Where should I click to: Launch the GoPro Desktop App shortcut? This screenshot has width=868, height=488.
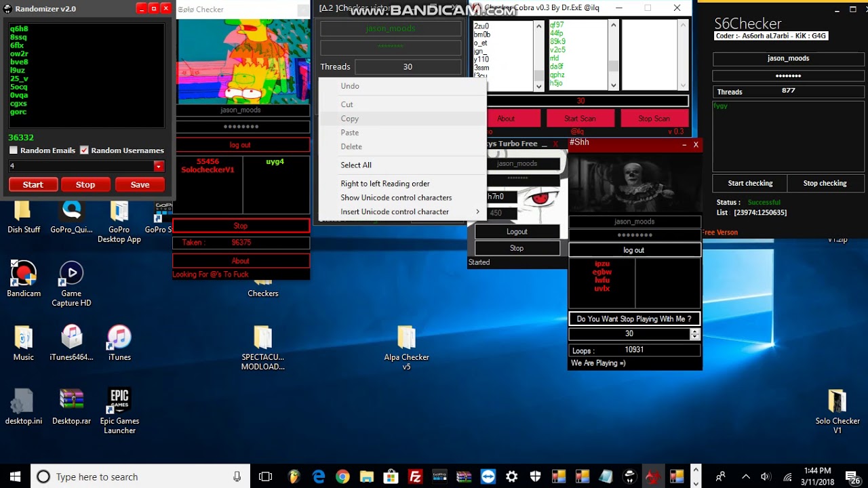coord(119,222)
